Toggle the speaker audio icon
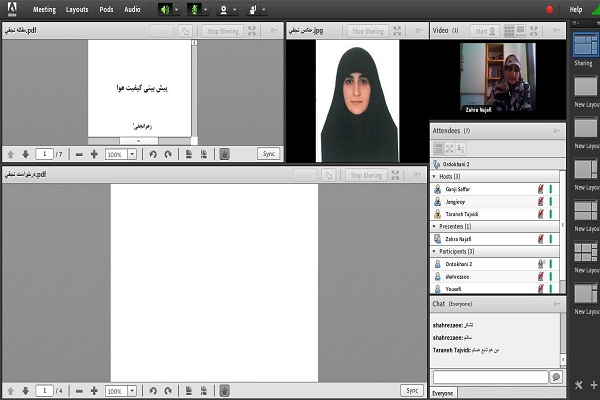The width and height of the screenshot is (600, 400). (x=165, y=10)
